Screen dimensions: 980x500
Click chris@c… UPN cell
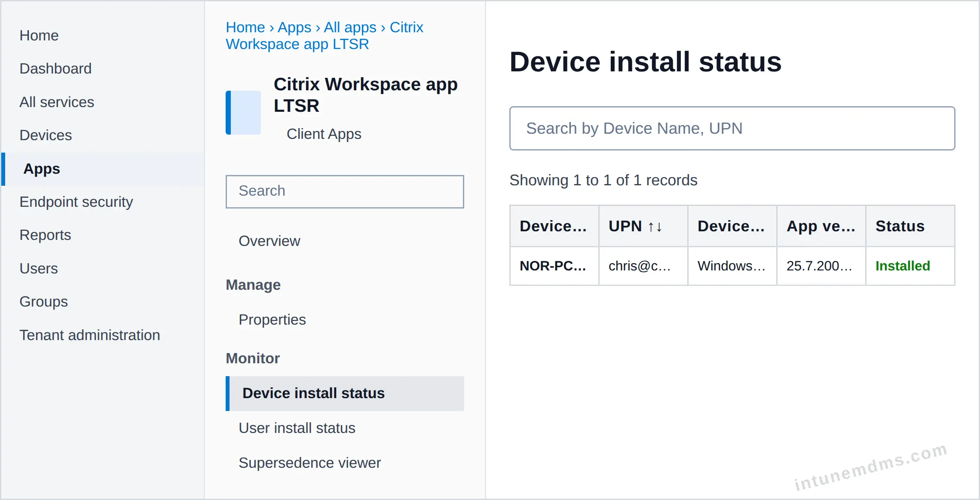click(643, 266)
